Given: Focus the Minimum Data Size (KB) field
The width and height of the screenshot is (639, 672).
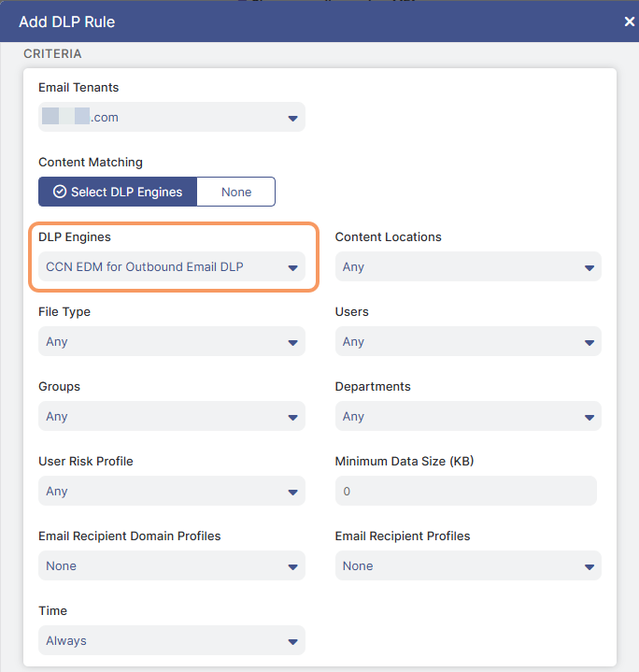Looking at the screenshot, I should (466, 491).
